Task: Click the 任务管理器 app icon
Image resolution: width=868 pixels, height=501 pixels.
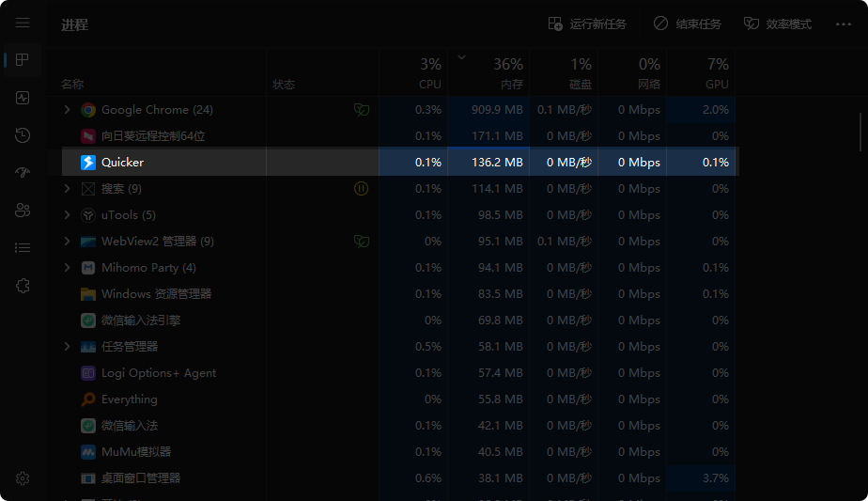Action: [x=88, y=347]
